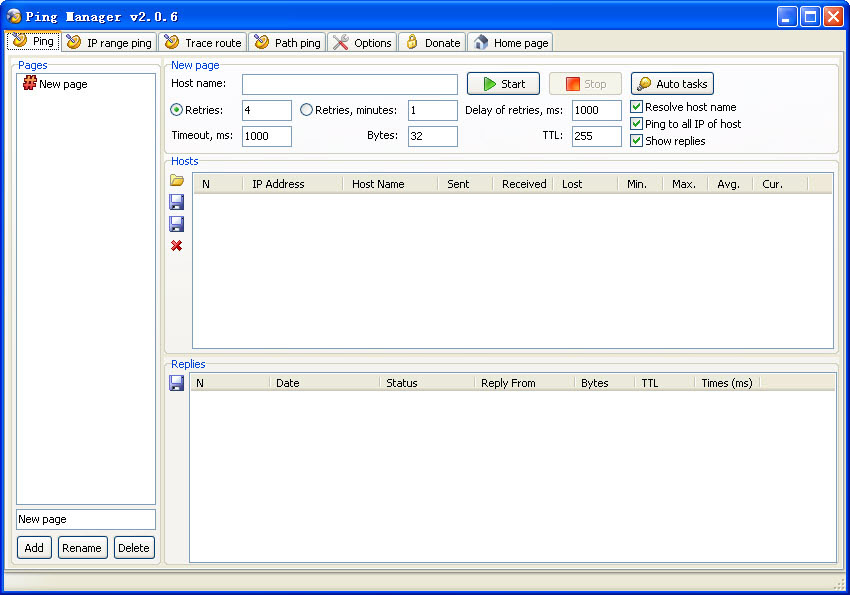
Task: Go to the Options tab
Action: tap(362, 43)
